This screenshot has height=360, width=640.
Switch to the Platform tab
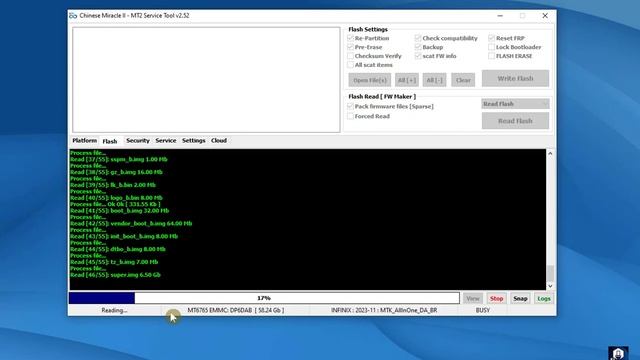tap(84, 140)
